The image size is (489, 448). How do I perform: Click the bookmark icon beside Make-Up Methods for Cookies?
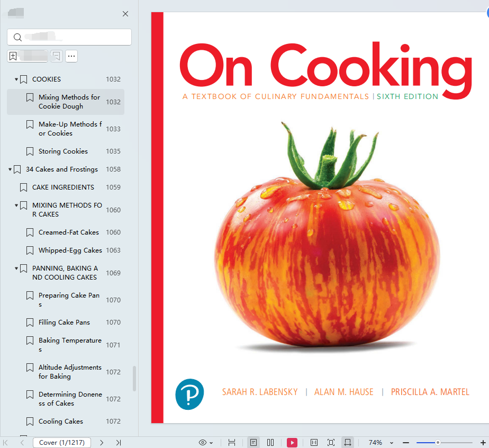(30, 124)
